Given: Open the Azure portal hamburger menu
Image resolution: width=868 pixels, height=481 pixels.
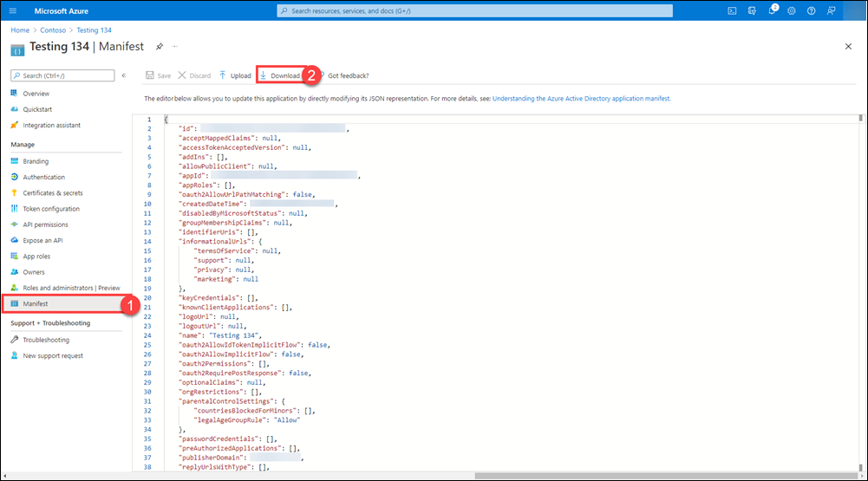Looking at the screenshot, I should tap(13, 10).
